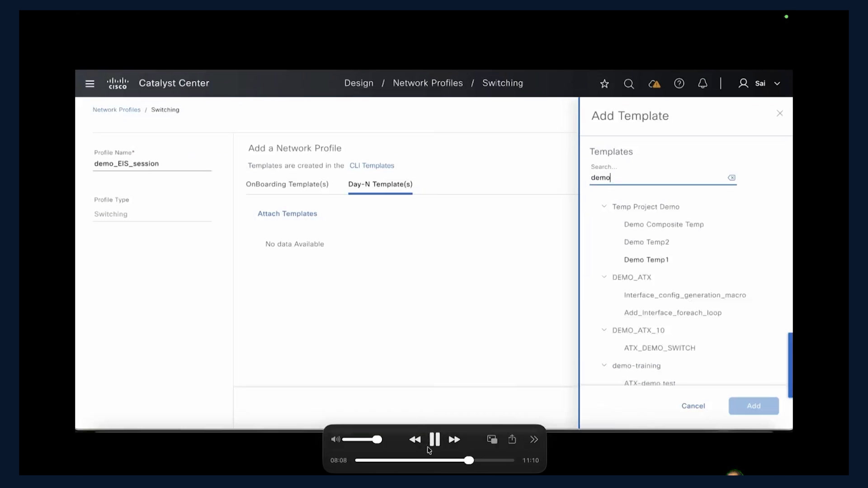Open the search magnifier icon
Image resolution: width=868 pixels, height=488 pixels.
[x=628, y=84]
